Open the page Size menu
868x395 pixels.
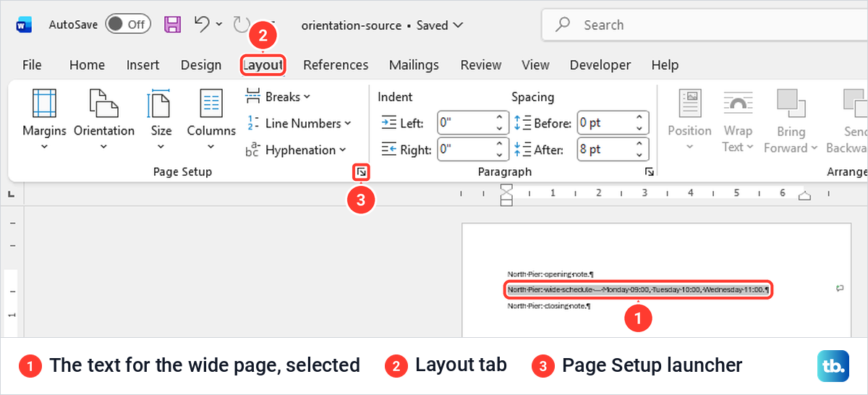(x=161, y=119)
